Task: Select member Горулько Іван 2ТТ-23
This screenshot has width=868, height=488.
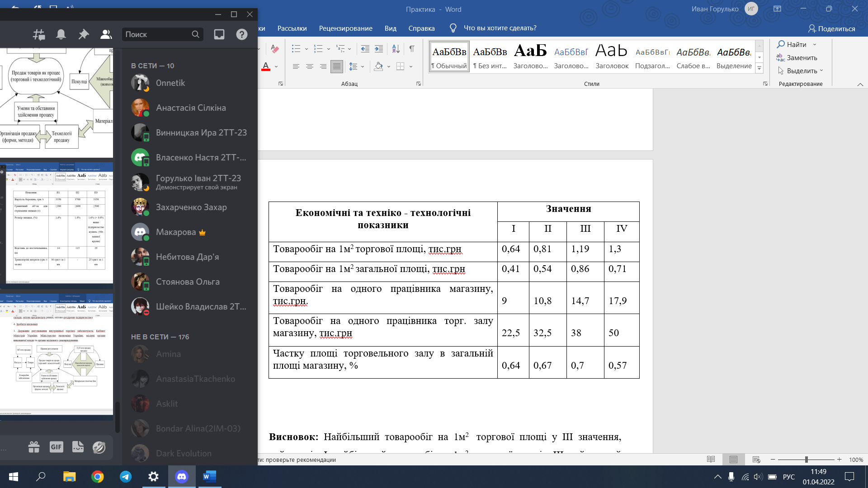Action: pyautogui.click(x=189, y=182)
